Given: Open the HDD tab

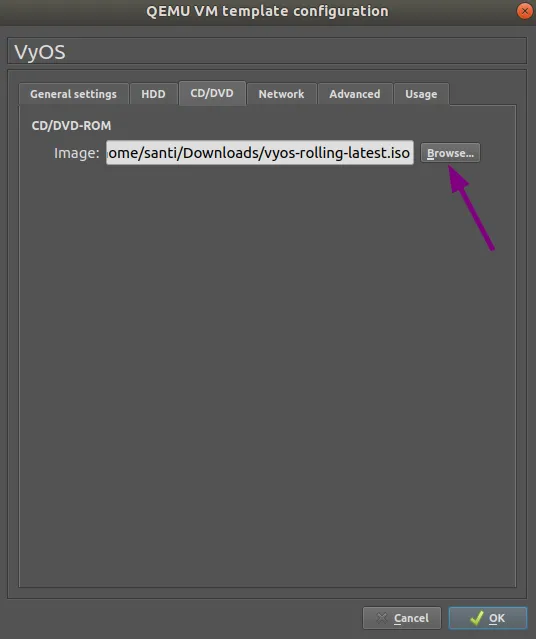Looking at the screenshot, I should [153, 94].
